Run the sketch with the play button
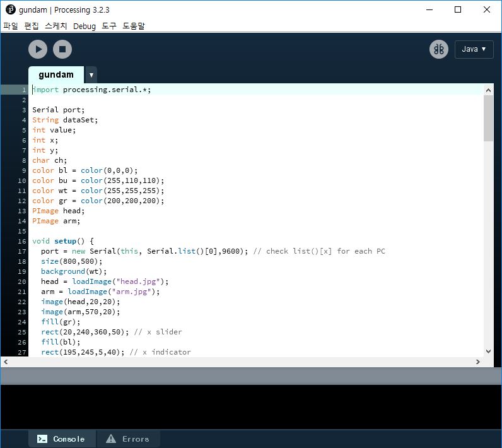Viewport: 502px width, 448px height. point(38,49)
